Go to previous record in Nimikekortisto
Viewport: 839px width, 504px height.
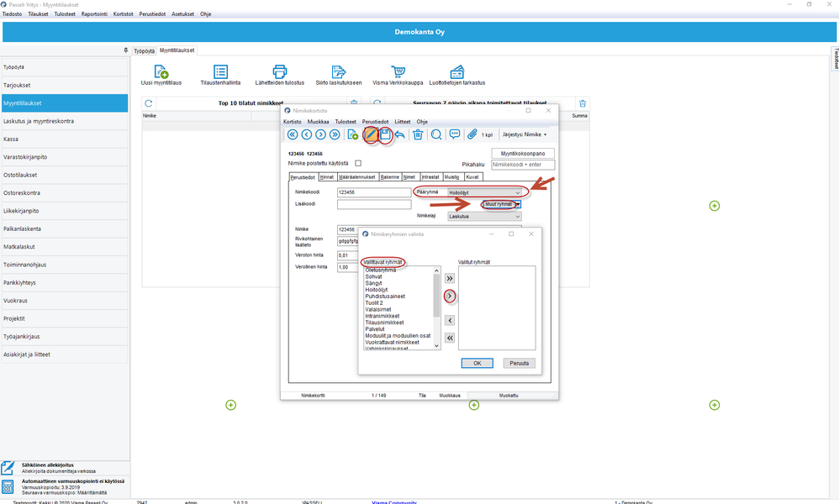[x=307, y=134]
